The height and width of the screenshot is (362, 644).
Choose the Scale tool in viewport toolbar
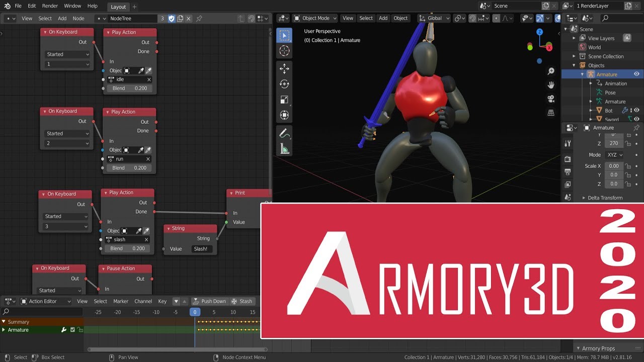coord(284,100)
